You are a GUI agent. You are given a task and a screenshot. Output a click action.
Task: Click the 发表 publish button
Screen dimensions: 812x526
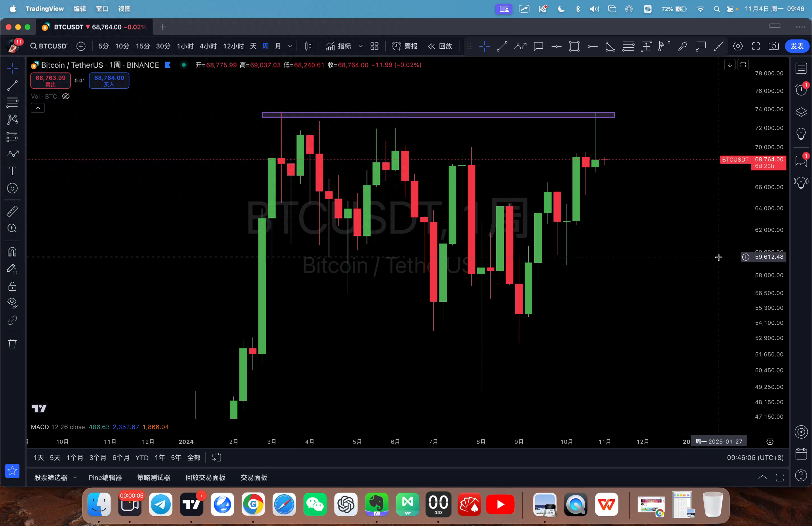797,46
